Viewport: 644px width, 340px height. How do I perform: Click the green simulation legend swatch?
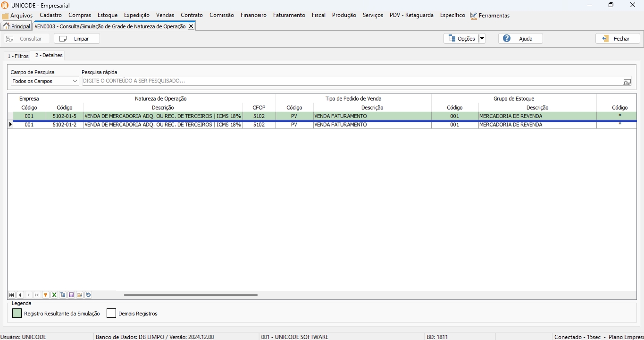17,314
